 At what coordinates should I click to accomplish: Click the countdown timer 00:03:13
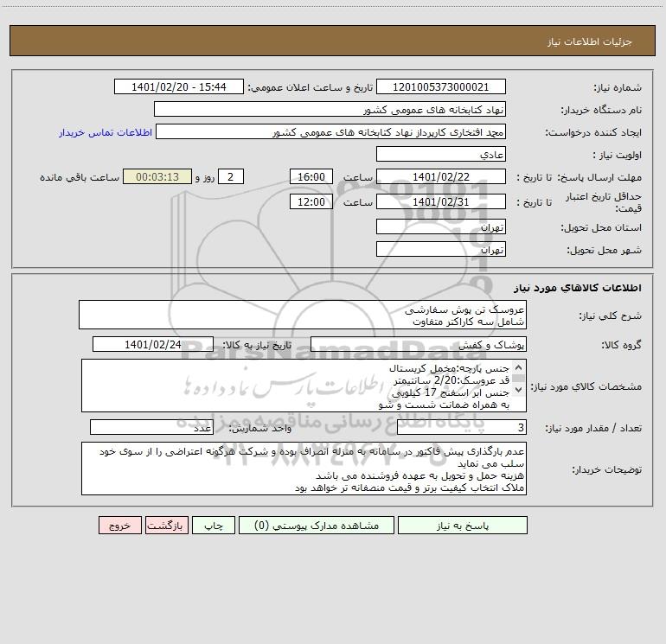[157, 176]
